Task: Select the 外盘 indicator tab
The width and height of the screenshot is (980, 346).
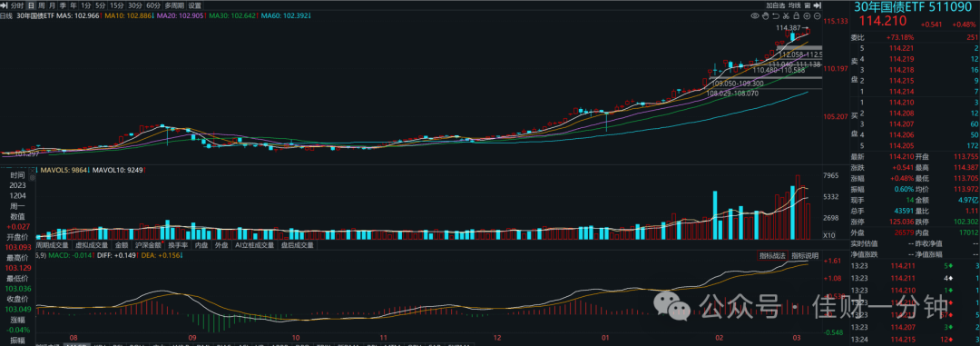Action: tap(222, 245)
